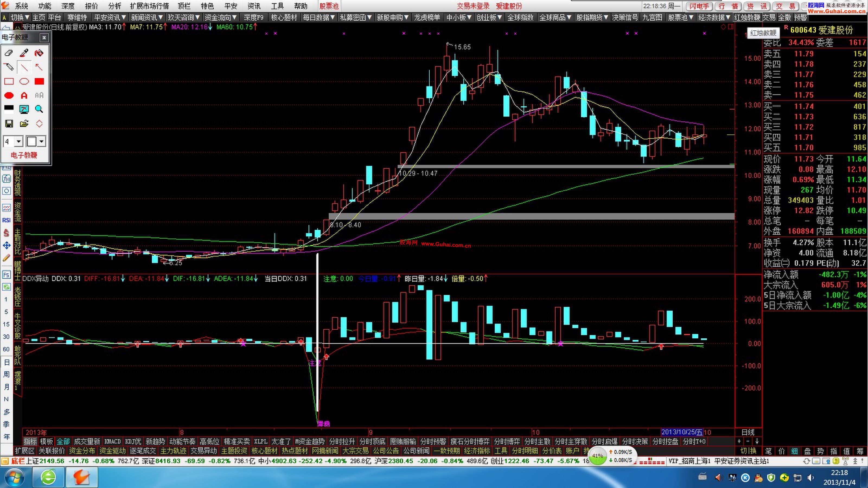Click the RSI indicator sidebar icon
Image resolution: width=868 pixels, height=488 pixels.
point(6,220)
